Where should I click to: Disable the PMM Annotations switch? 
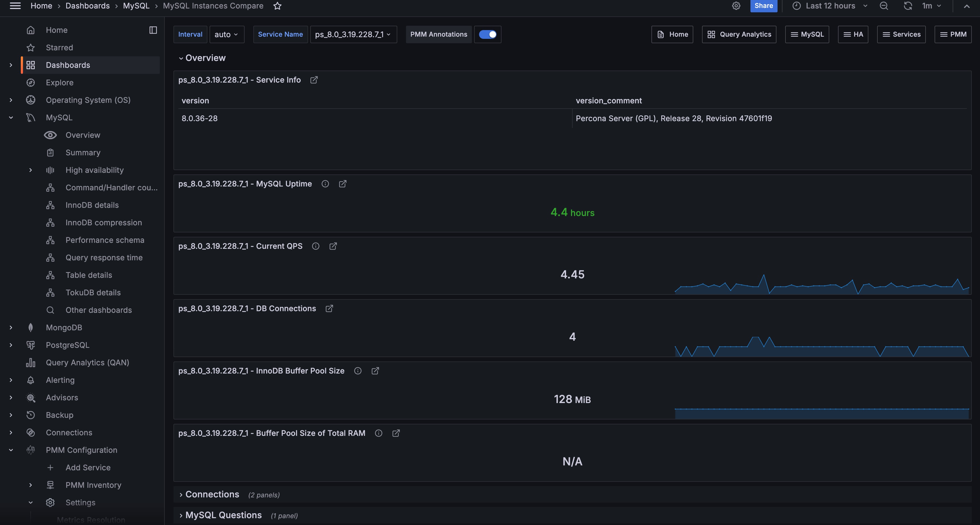click(x=487, y=35)
